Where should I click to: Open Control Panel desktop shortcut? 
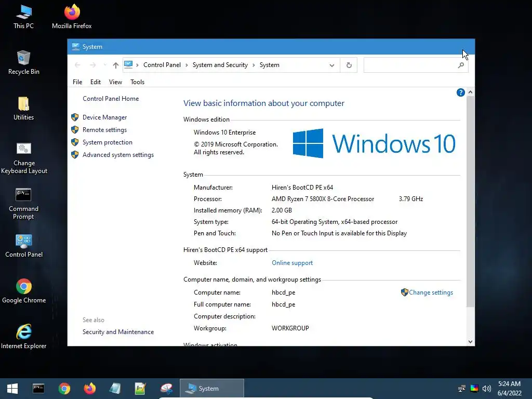pyautogui.click(x=24, y=246)
